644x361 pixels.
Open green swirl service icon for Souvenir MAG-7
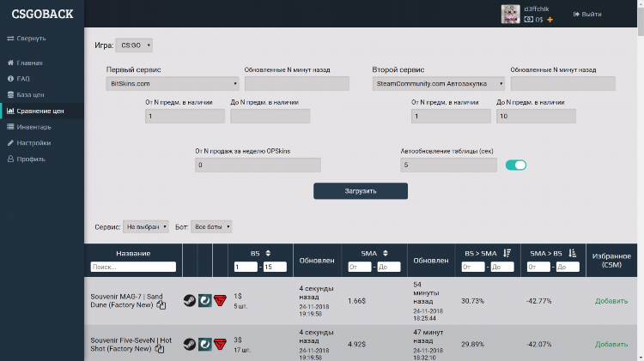(x=205, y=301)
